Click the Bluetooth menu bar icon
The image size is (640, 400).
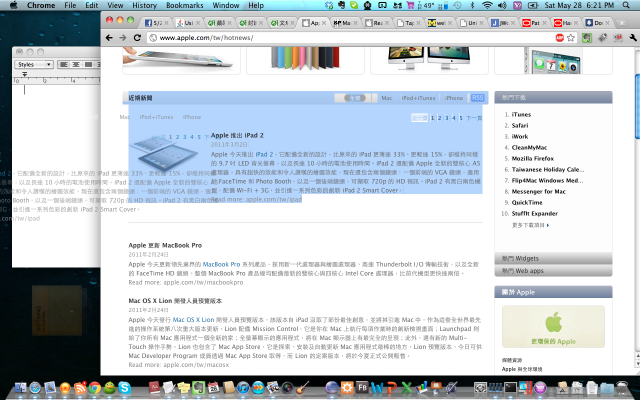(473, 5)
